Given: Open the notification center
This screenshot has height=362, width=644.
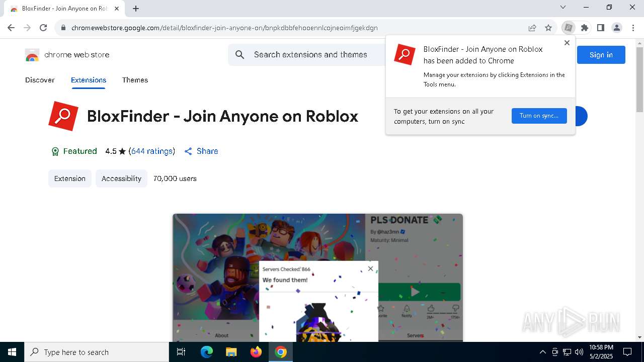Looking at the screenshot, I should click(x=627, y=352).
